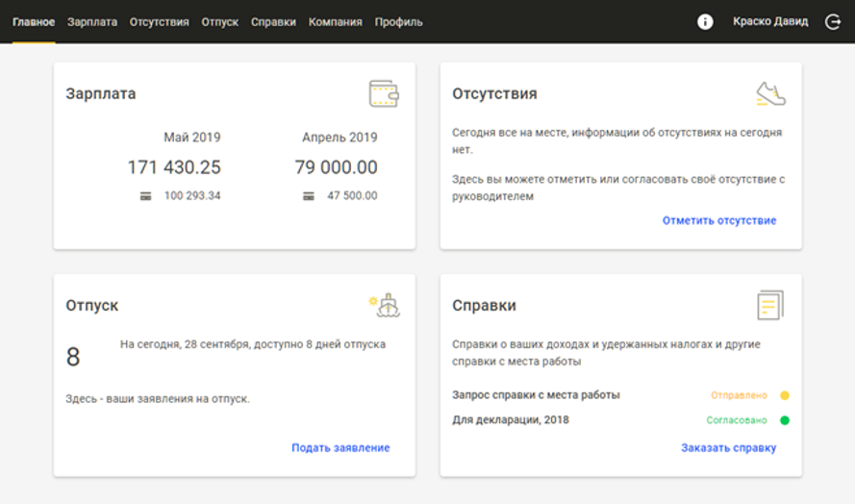Open the Зарплата menu tab
This screenshot has width=855, height=504.
click(92, 21)
